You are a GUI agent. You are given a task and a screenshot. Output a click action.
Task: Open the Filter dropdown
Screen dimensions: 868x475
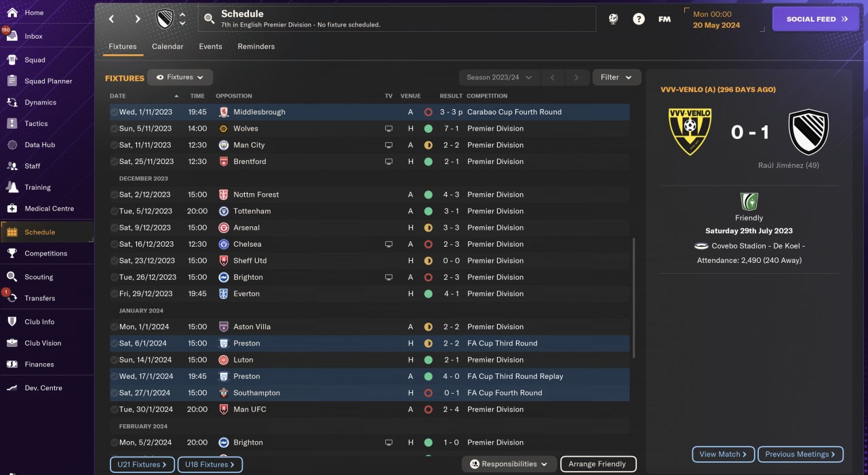[x=616, y=77]
